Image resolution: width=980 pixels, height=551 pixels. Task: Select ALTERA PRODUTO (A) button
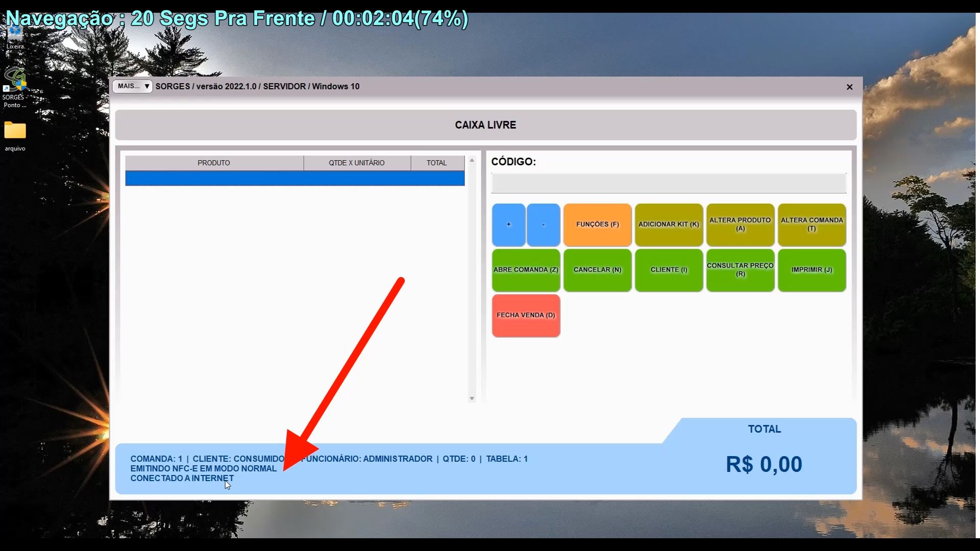point(740,224)
